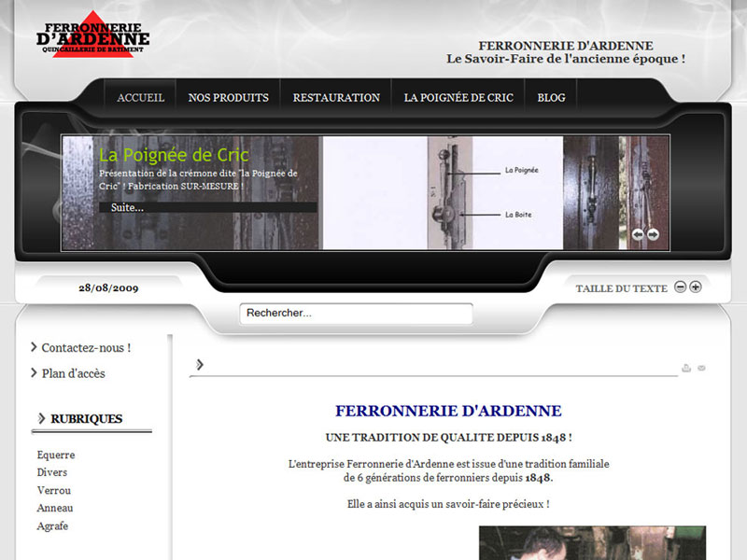747x560 pixels.
Task: Click the Ferronnerie d'Ardenne logo
Action: (x=92, y=35)
